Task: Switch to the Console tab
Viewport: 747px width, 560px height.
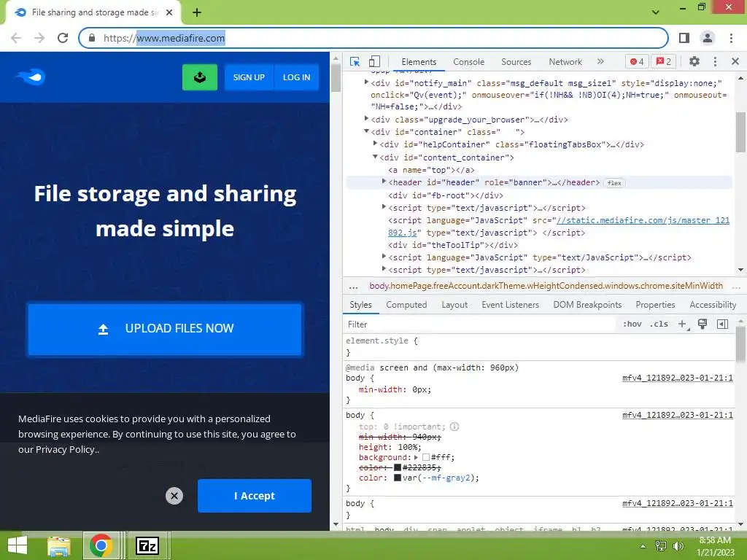Action: (469, 62)
